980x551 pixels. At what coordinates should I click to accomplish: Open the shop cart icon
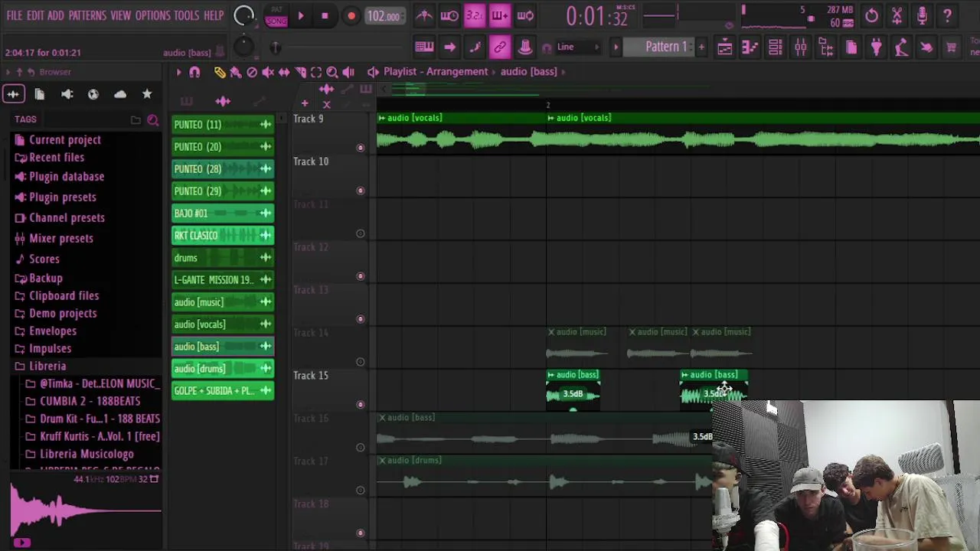[952, 48]
